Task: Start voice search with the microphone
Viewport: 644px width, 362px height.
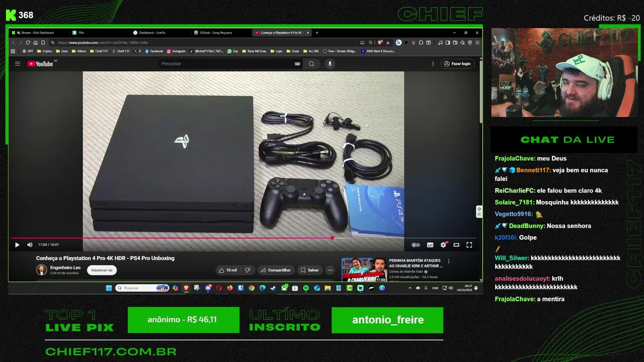Action: pos(330,64)
